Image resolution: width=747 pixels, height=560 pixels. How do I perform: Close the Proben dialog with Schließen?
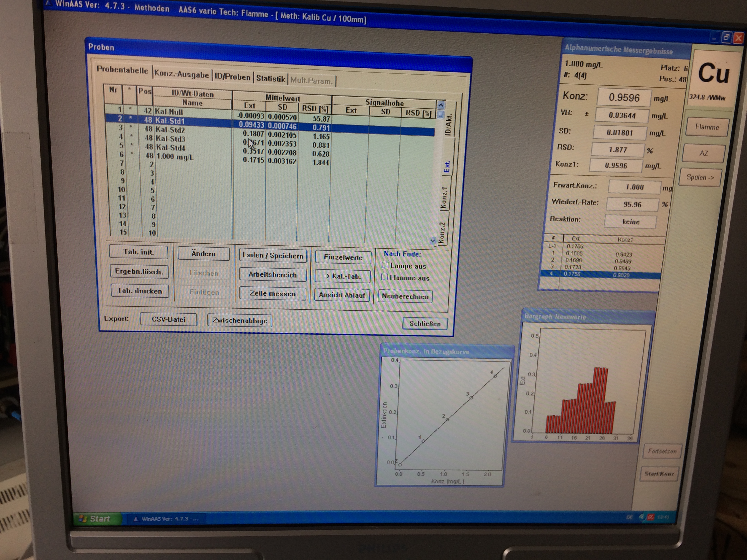click(425, 324)
